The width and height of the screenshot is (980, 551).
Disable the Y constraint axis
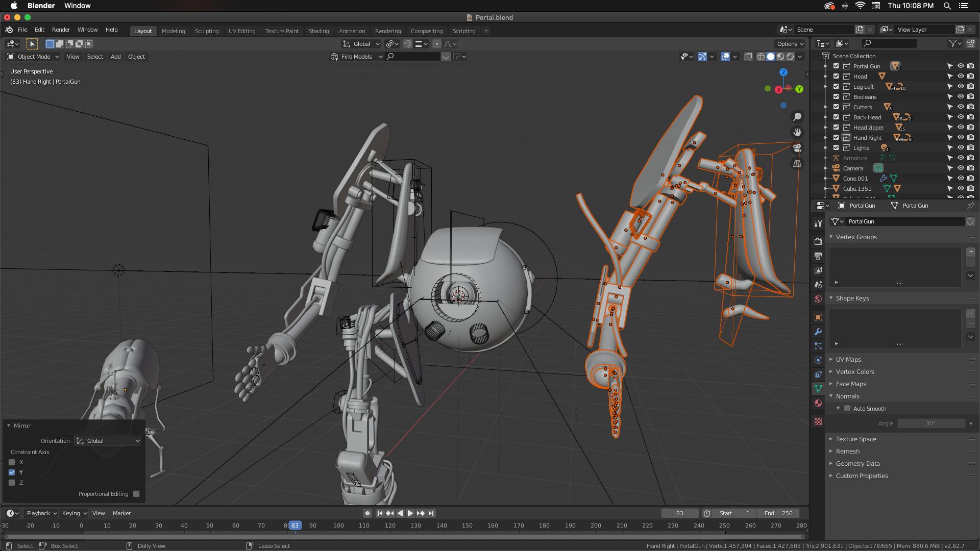pyautogui.click(x=12, y=472)
